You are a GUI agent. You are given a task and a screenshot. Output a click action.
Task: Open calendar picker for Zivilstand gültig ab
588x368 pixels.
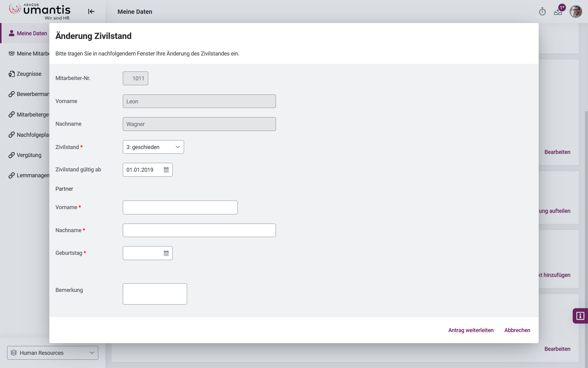[x=166, y=170]
